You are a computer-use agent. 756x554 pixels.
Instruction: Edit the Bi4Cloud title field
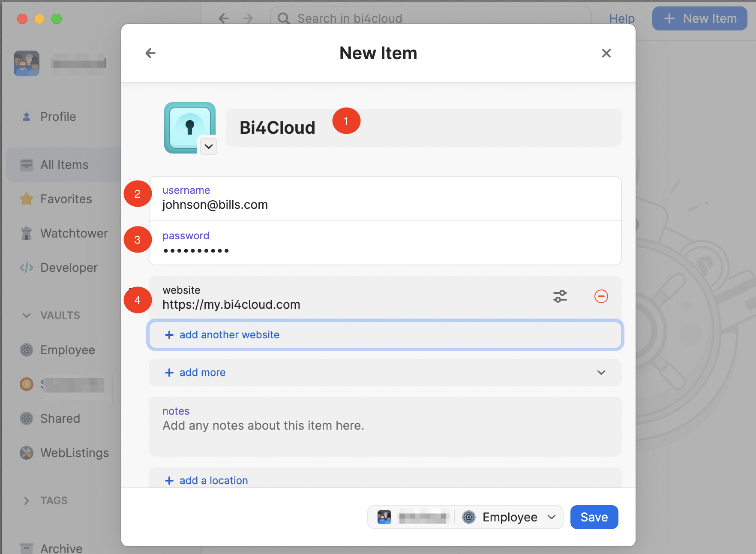423,128
